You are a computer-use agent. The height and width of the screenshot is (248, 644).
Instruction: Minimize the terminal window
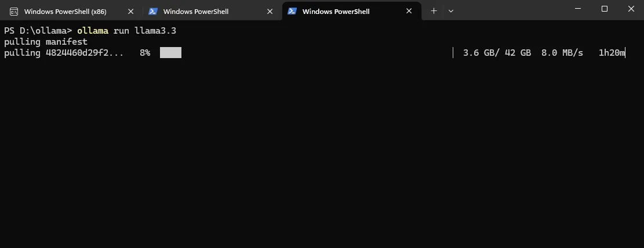[577, 9]
